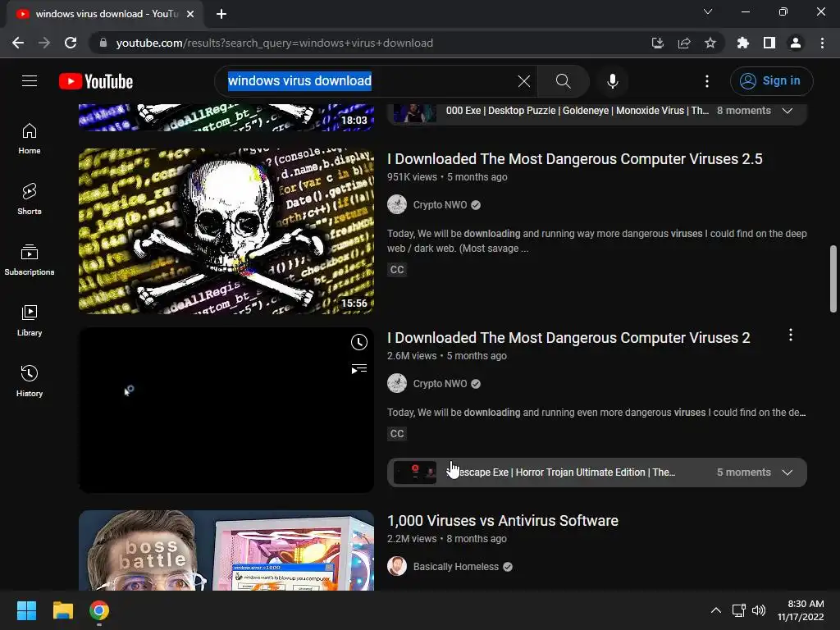Screen dimensions: 840x630
Task: Open the Chrome tab search chevron
Action: point(708,11)
